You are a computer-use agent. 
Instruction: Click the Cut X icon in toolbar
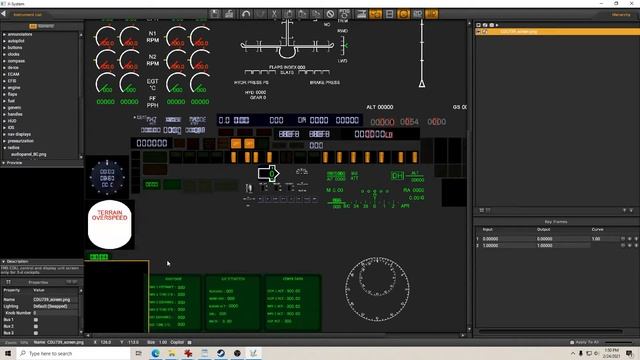pyautogui.click(x=274, y=14)
